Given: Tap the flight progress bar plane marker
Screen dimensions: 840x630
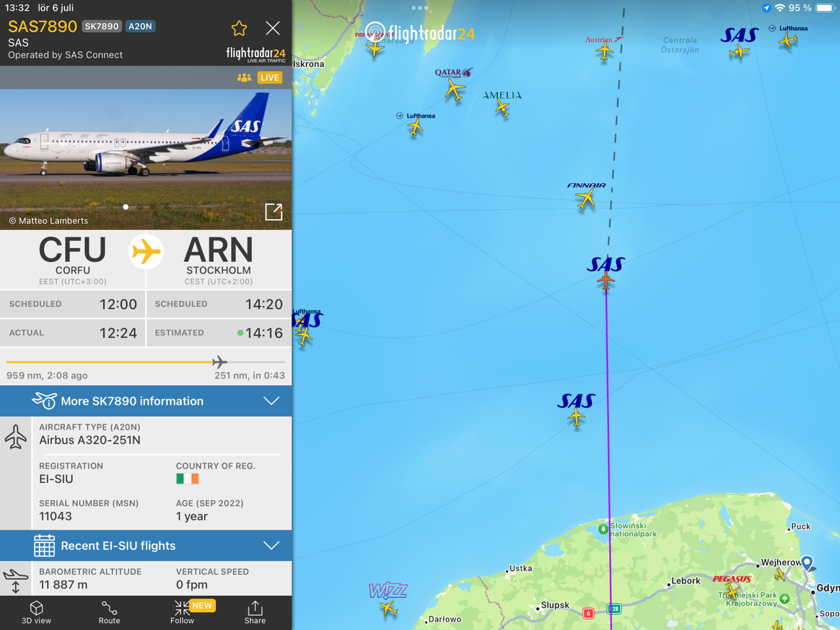Looking at the screenshot, I should 220,362.
